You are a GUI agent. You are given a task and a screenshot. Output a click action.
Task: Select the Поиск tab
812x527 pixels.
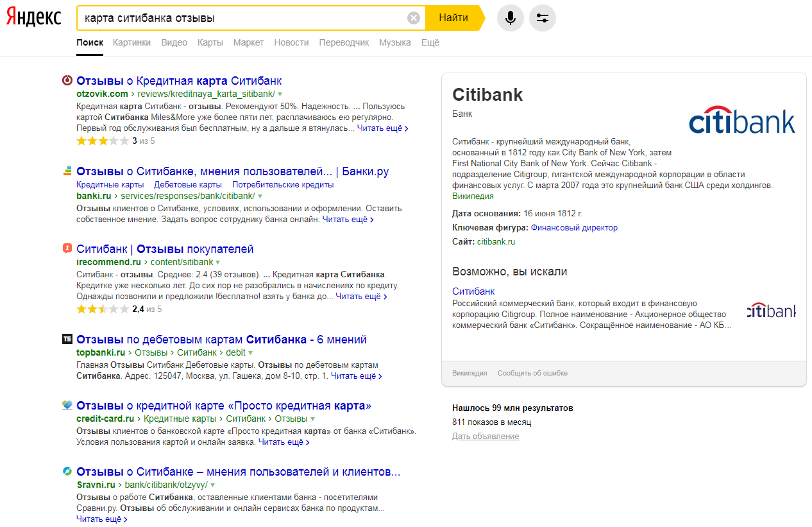click(x=90, y=43)
